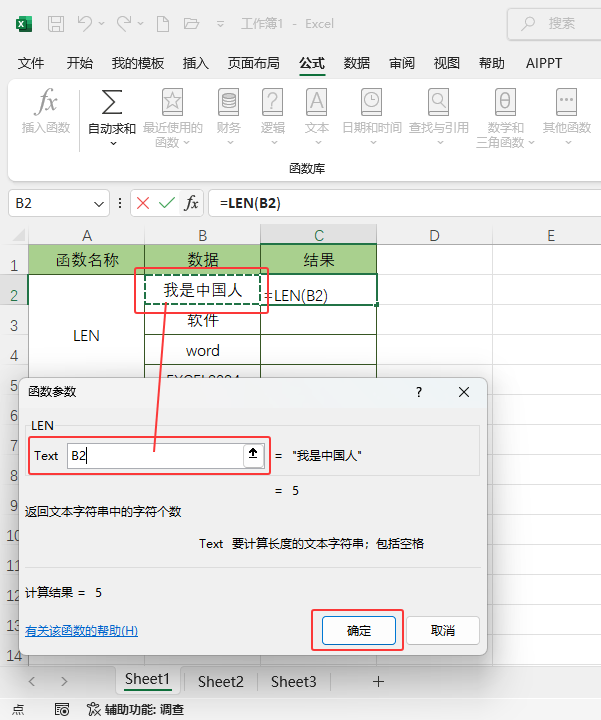Click the fx insert function button in formula bar

191,203
